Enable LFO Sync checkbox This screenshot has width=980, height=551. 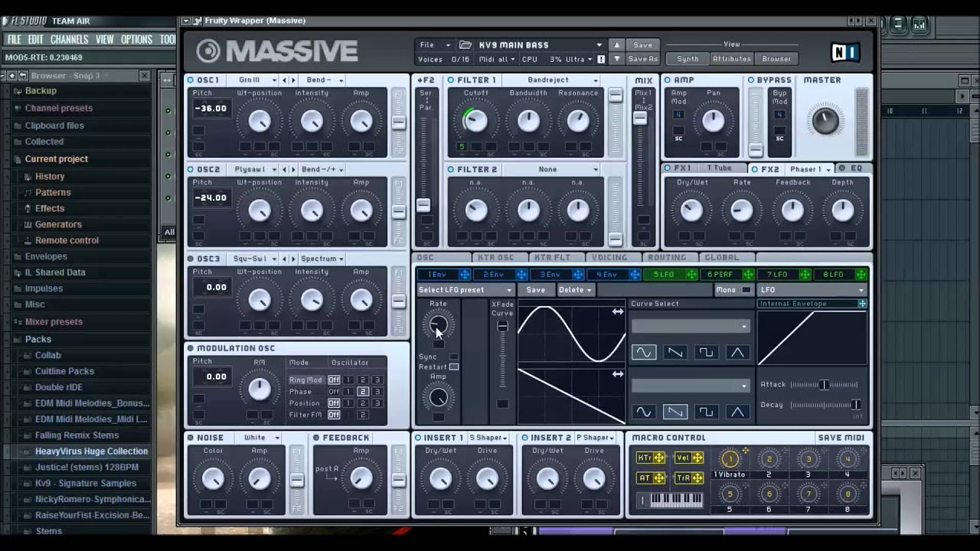(454, 357)
